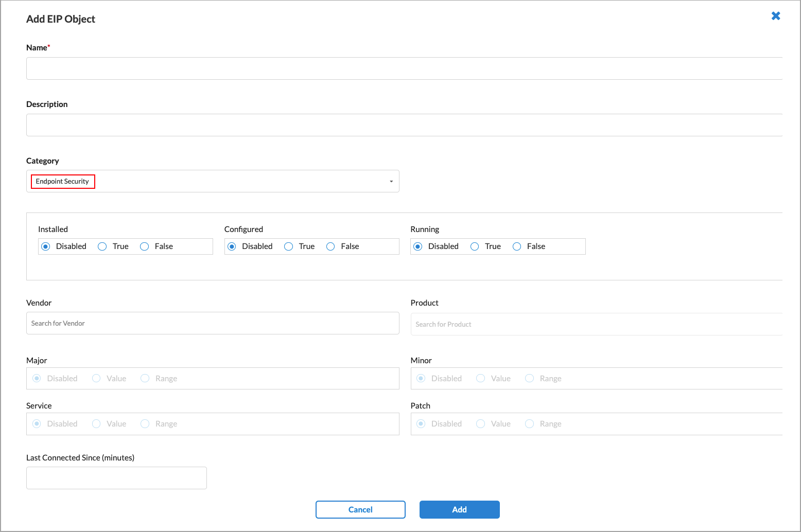
Task: Select False for Running
Action: click(516, 246)
